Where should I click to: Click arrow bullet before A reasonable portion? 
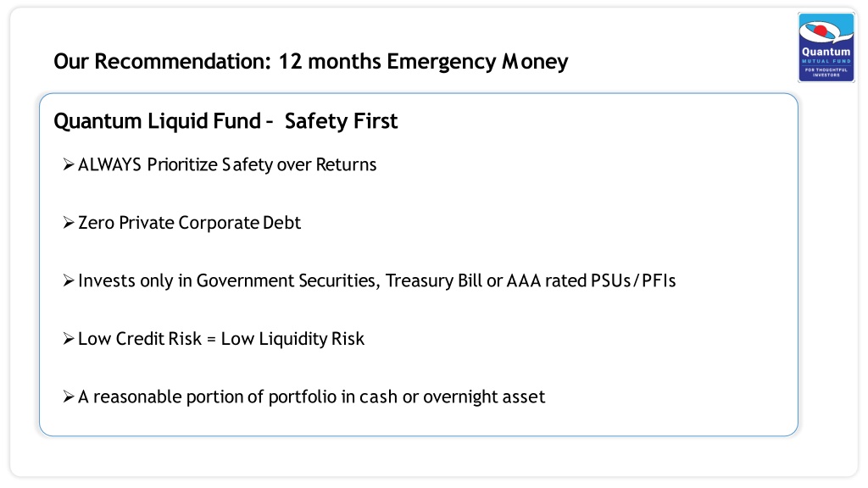(x=69, y=396)
